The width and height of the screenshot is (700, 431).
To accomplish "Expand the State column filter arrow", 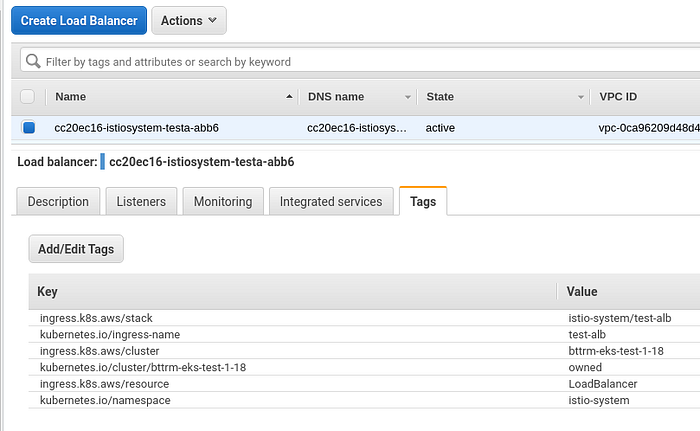I will pyautogui.click(x=580, y=97).
